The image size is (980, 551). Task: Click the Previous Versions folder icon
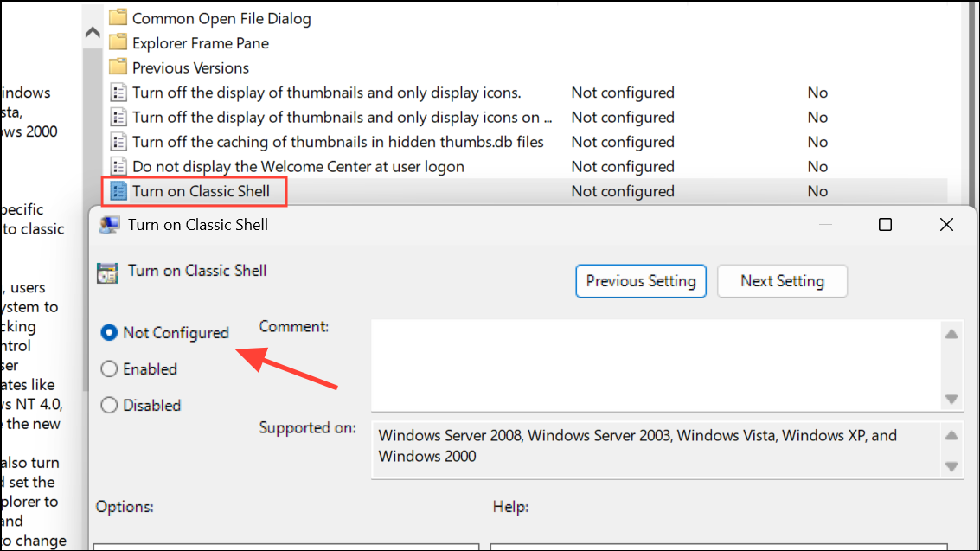pyautogui.click(x=118, y=67)
